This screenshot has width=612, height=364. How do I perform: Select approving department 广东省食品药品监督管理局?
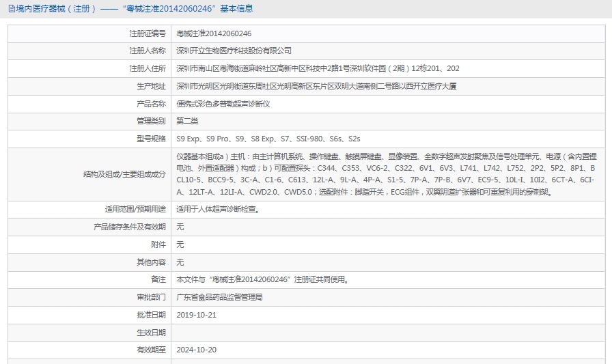coord(219,297)
